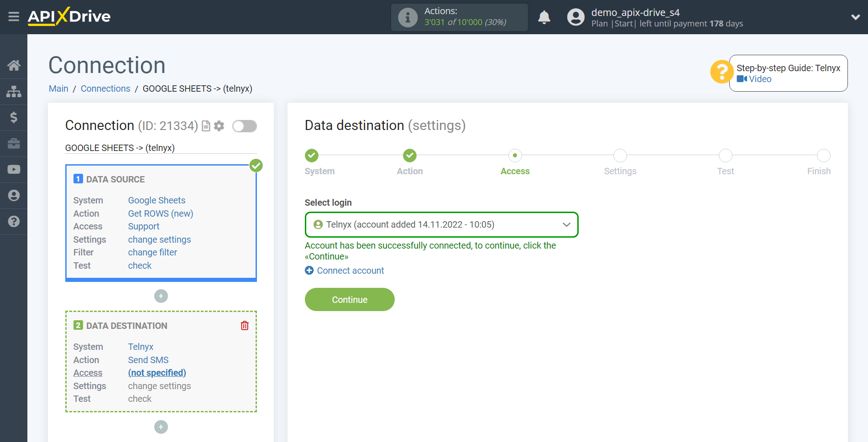Click the yellow guide question mark icon
The height and width of the screenshot is (442, 868).
click(722, 72)
